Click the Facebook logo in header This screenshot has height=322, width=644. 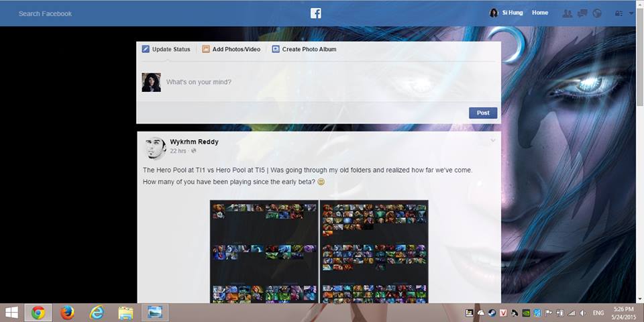click(315, 13)
